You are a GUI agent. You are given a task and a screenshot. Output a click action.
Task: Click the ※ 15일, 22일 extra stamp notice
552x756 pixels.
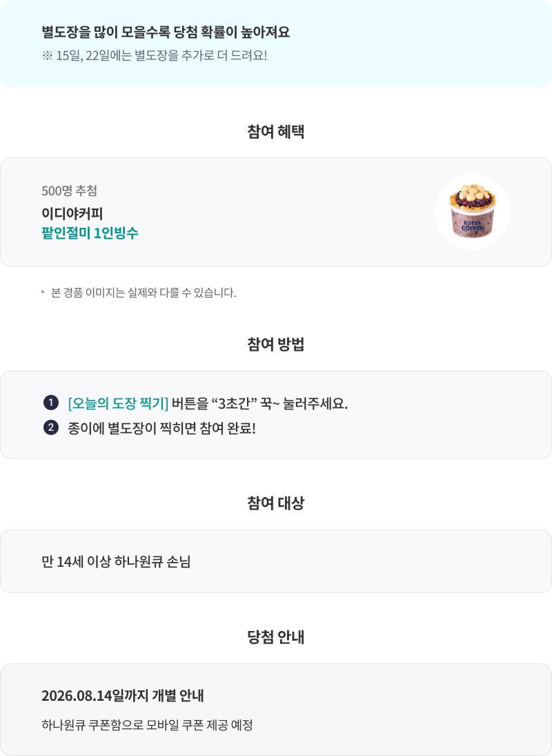tap(154, 55)
